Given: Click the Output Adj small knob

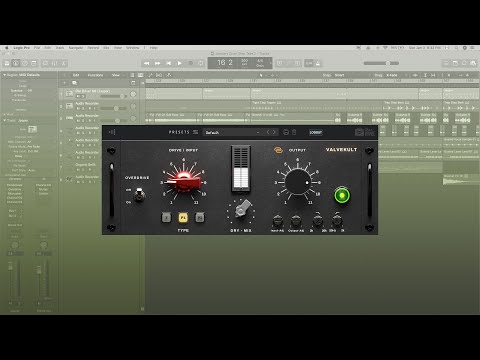Looking at the screenshot, I should coord(296,221).
